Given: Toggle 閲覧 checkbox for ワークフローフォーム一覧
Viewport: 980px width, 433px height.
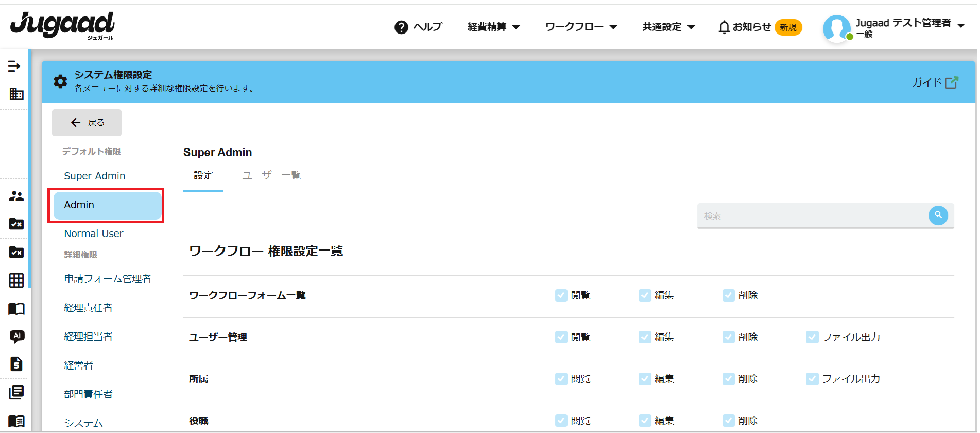Looking at the screenshot, I should point(561,295).
